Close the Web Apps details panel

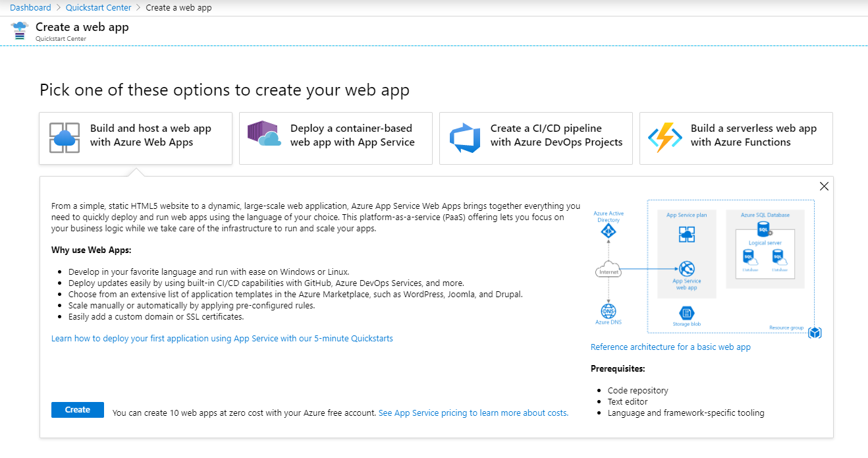824,186
